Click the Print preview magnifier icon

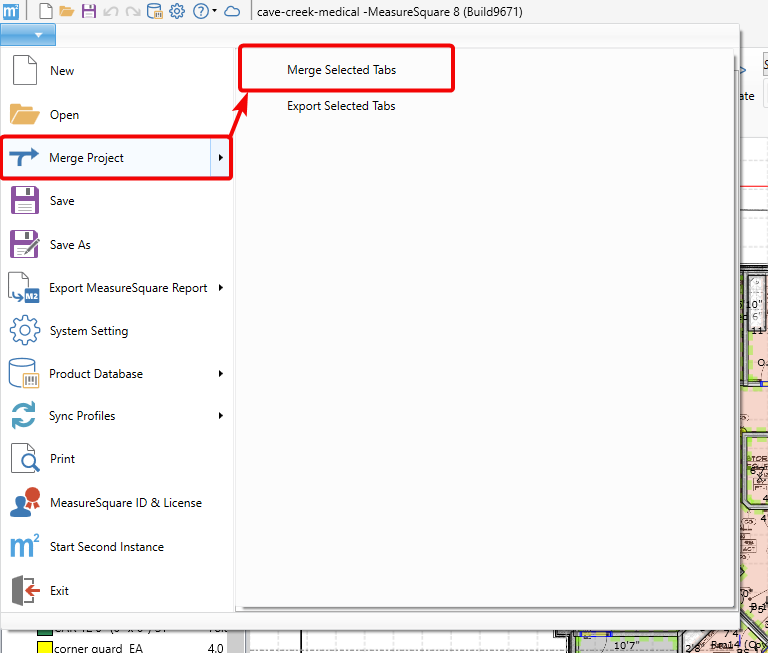coord(25,458)
